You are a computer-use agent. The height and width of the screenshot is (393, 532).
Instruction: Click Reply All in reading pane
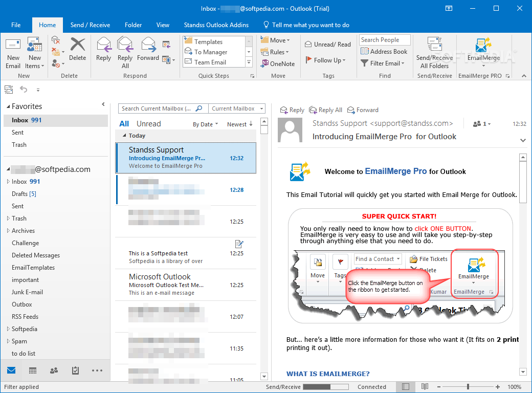[325, 110]
